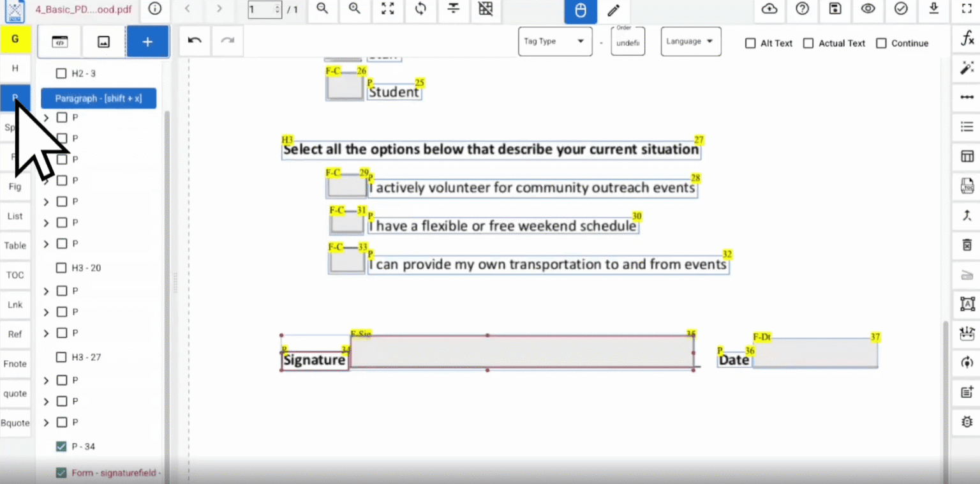Click the magic wand auto-tag icon
This screenshot has height=484, width=980.
967,68
